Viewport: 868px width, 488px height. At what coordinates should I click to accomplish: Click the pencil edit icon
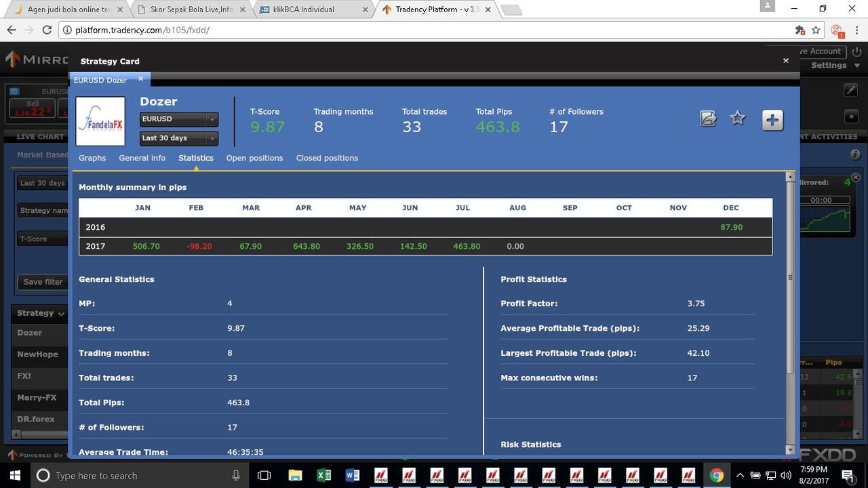pyautogui.click(x=850, y=89)
